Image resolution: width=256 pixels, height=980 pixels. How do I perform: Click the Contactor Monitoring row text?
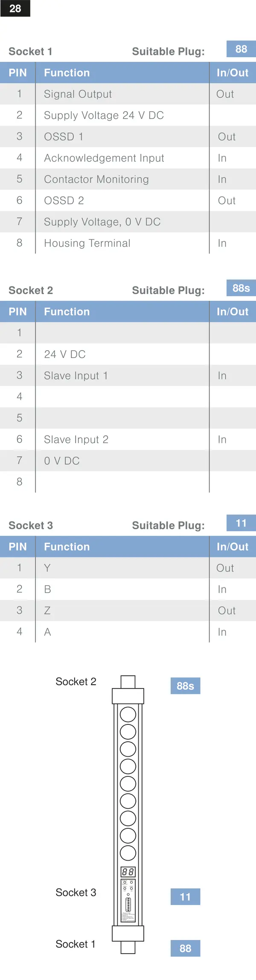click(96, 179)
